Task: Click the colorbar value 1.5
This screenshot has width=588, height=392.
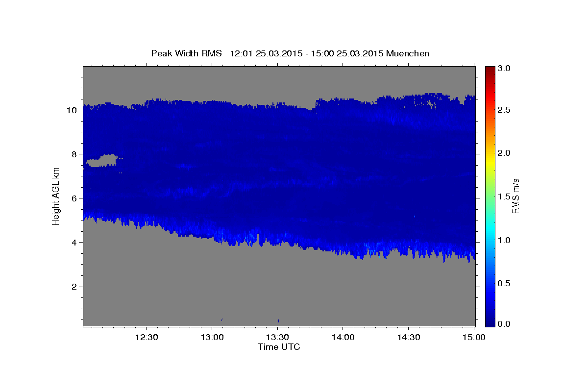Action: tap(505, 196)
